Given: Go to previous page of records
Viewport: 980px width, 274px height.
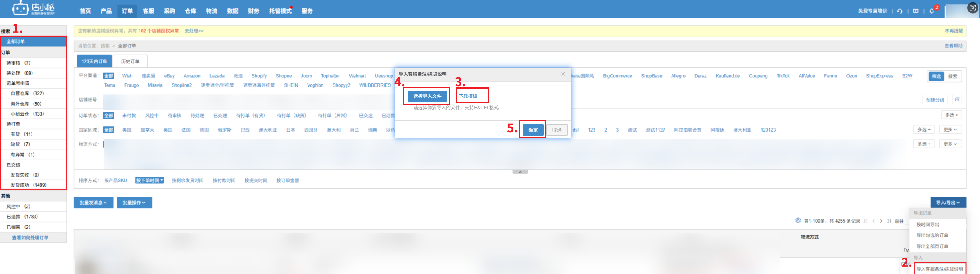Looking at the screenshot, I should pos(874,221).
